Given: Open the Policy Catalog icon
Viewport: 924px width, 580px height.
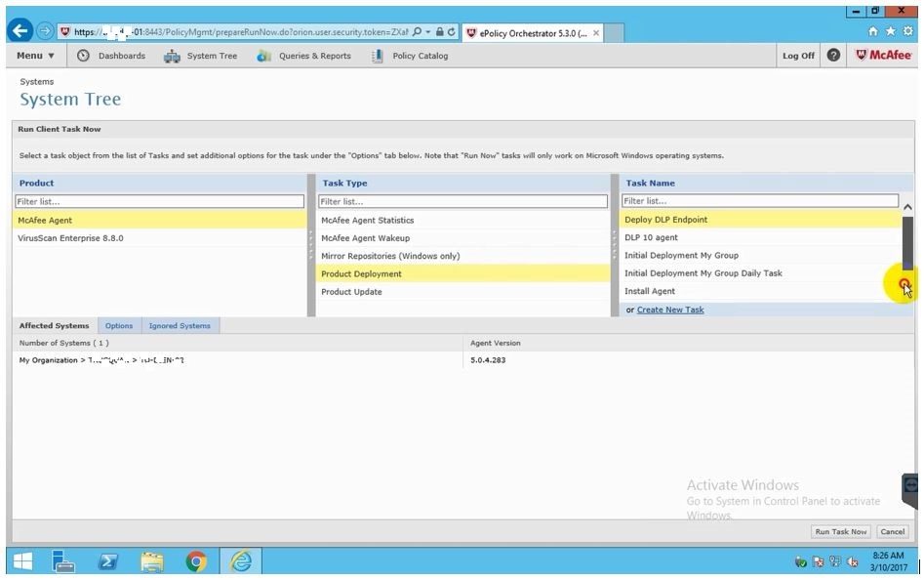Looking at the screenshot, I should [378, 56].
